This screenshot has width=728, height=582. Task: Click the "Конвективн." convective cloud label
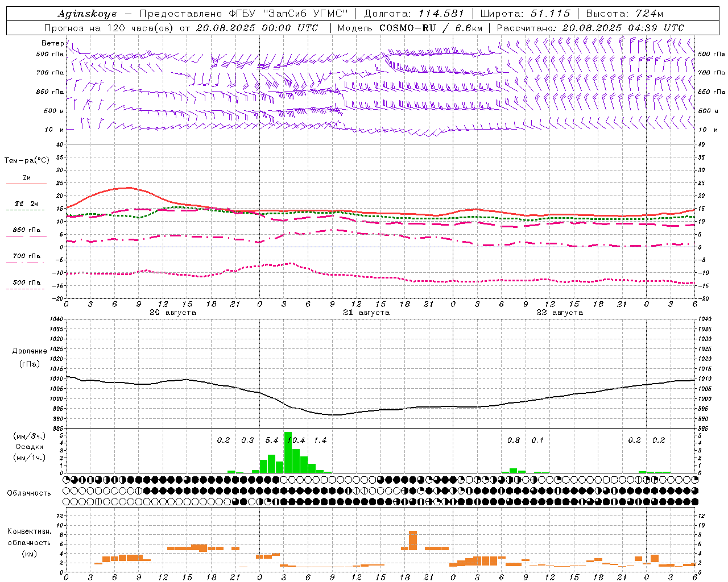30,531
